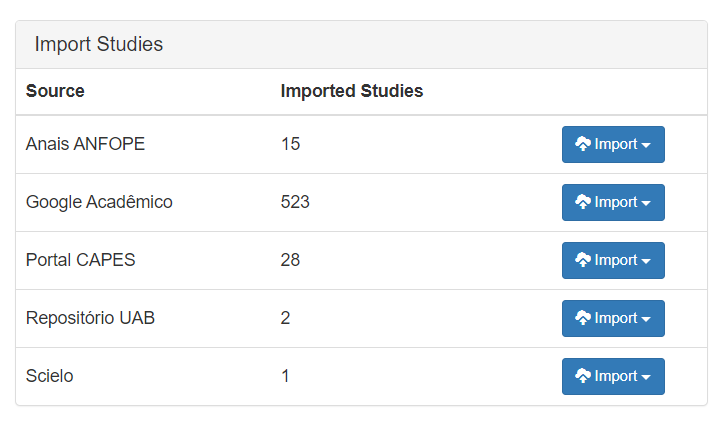
Task: Click the Import Studies panel heading
Action: [x=99, y=45]
